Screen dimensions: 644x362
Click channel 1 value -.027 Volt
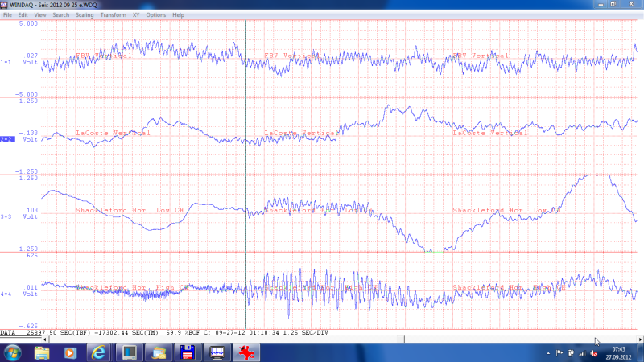28,59
